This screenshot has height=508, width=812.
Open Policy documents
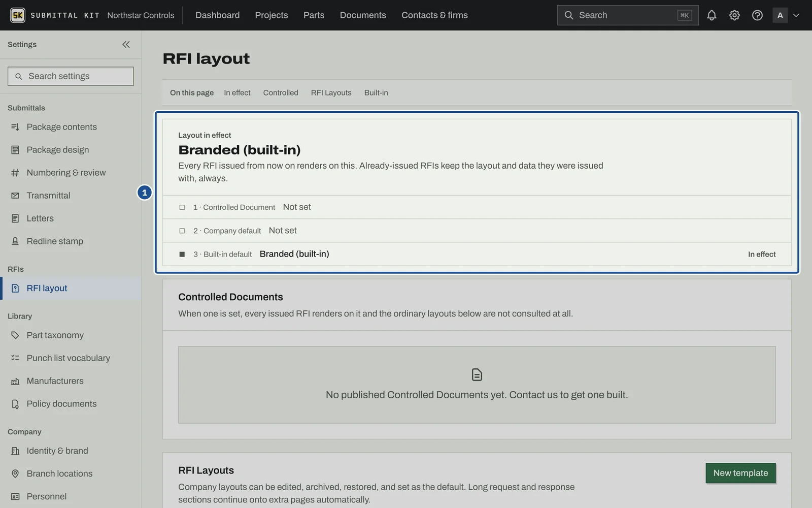tap(71, 404)
